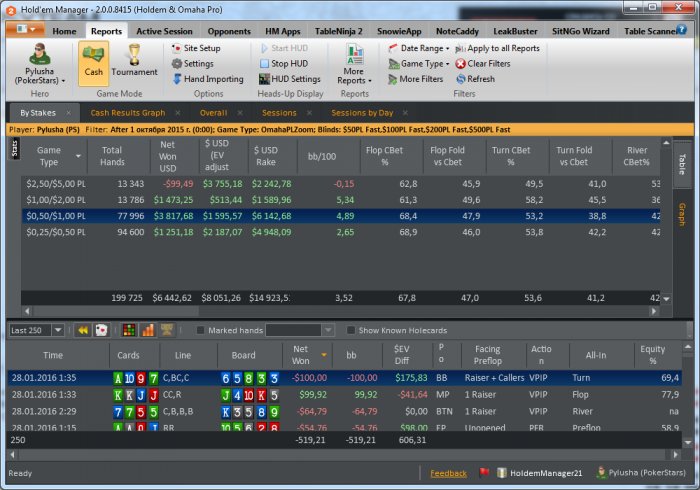The width and height of the screenshot is (700, 490).
Task: Open HUD Settings
Action: (290, 79)
